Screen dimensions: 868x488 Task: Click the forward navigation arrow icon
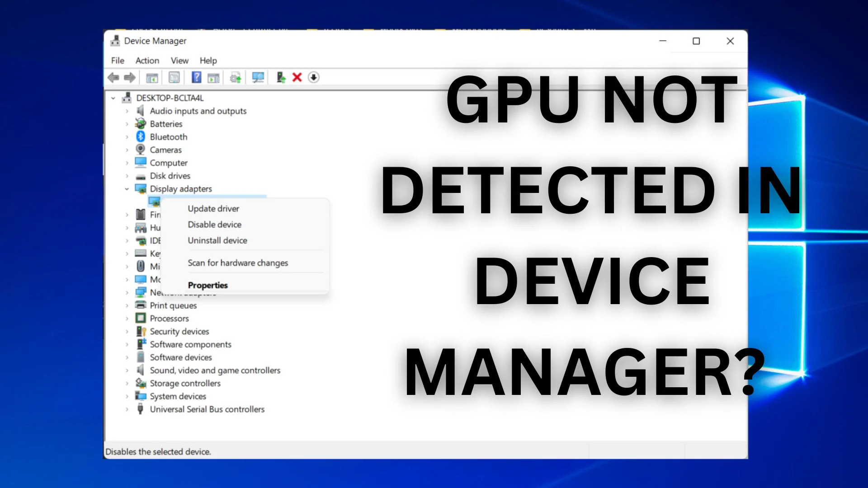coord(129,77)
